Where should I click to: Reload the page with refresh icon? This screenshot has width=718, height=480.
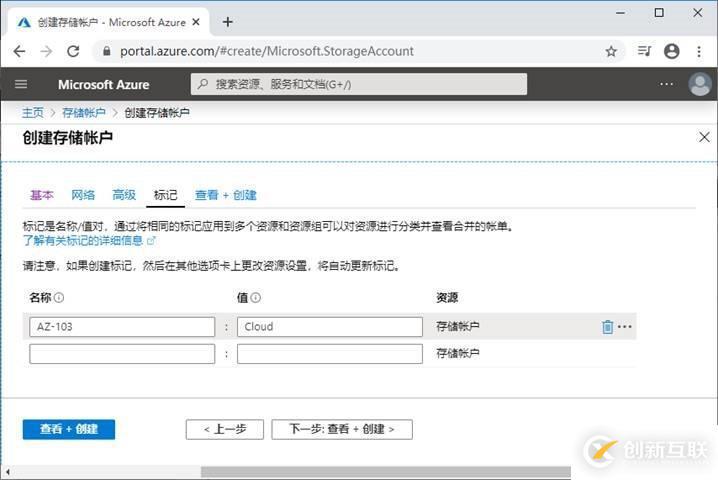[73, 51]
